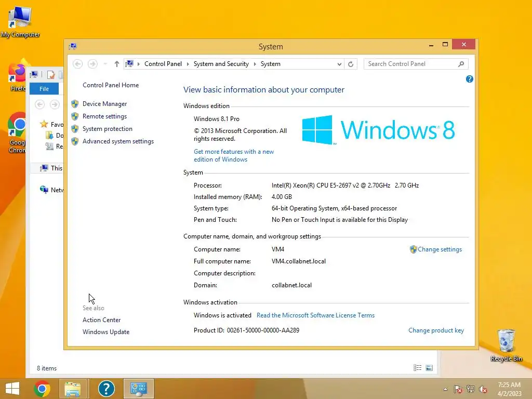The image size is (532, 399).
Task: Click Change product key link
Action: coord(436,330)
